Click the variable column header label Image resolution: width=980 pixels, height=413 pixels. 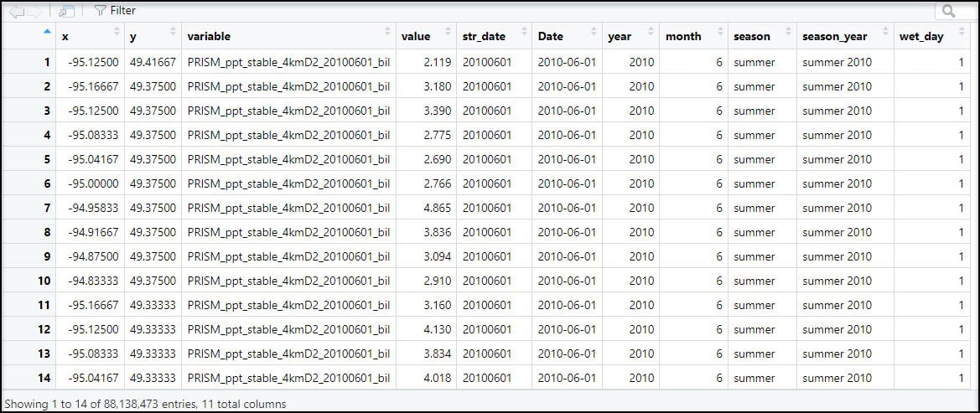(x=209, y=36)
